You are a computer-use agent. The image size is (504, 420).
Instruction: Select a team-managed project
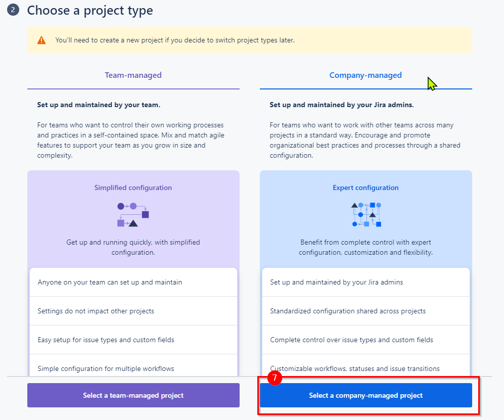pos(133,395)
